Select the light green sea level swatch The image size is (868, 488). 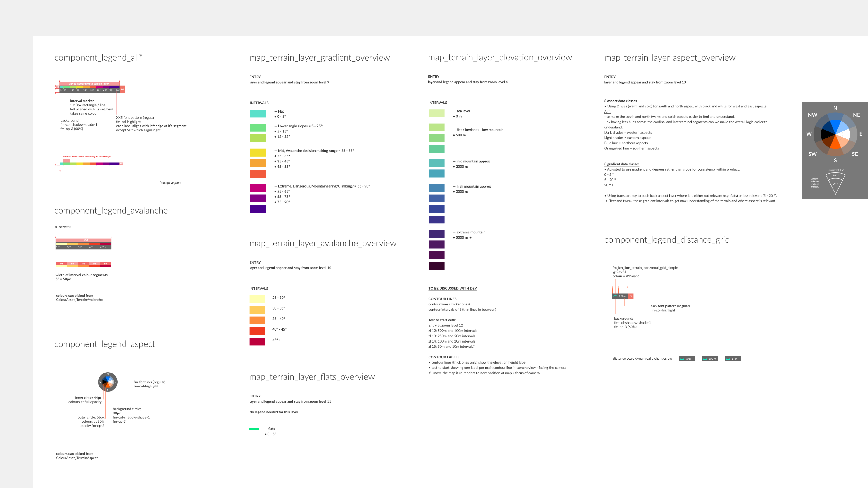coord(436,113)
